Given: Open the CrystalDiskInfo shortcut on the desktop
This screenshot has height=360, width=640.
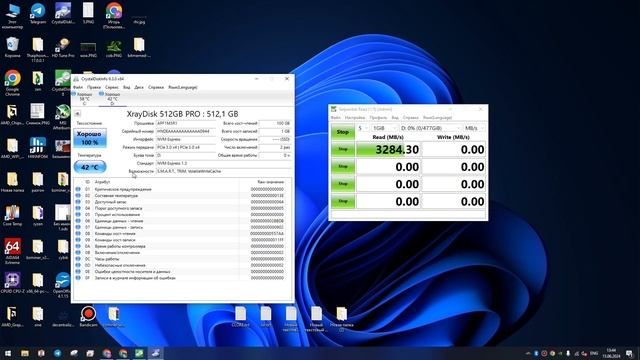Looking at the screenshot, I should point(63,14).
